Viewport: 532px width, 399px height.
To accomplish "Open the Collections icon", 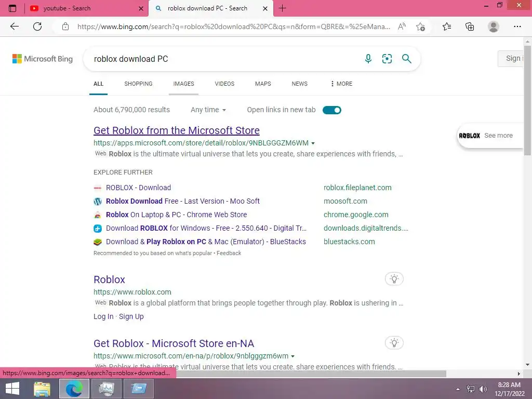I will point(470,26).
